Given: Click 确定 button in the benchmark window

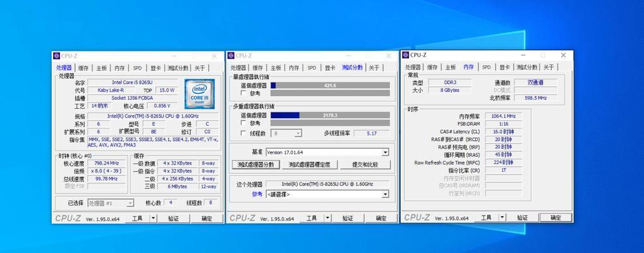Looking at the screenshot, I should point(381,218).
